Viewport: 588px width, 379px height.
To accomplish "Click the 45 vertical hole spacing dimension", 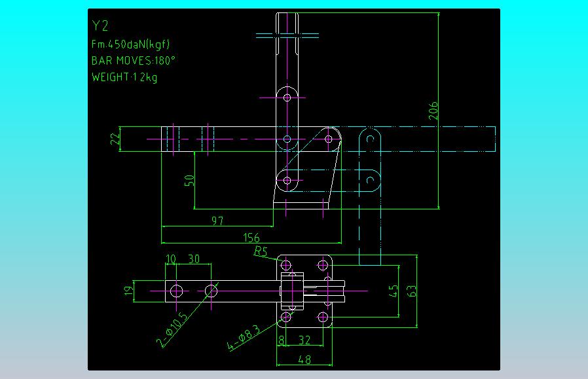I will pos(393,291).
